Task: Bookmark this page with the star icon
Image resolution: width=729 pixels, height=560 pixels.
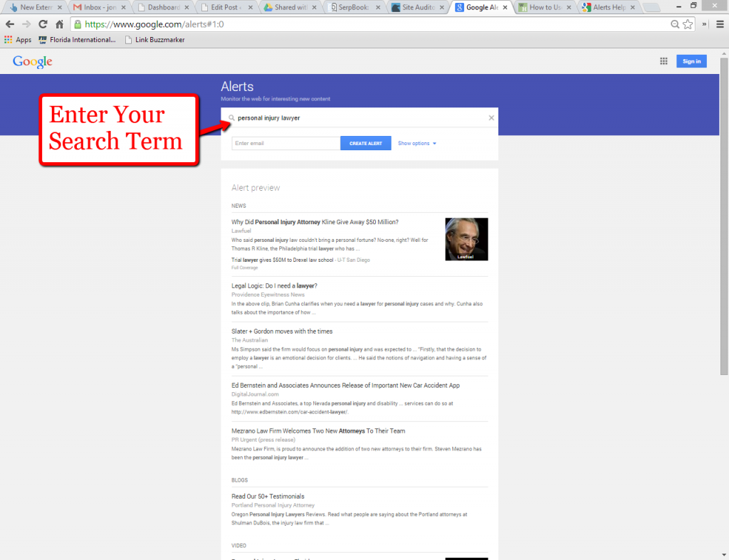Action: coord(688,24)
